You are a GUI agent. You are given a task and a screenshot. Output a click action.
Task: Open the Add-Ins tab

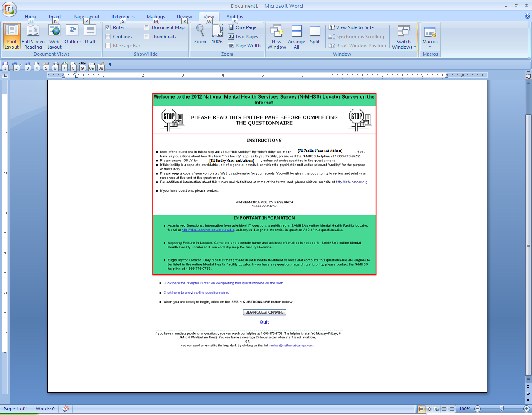(x=235, y=17)
